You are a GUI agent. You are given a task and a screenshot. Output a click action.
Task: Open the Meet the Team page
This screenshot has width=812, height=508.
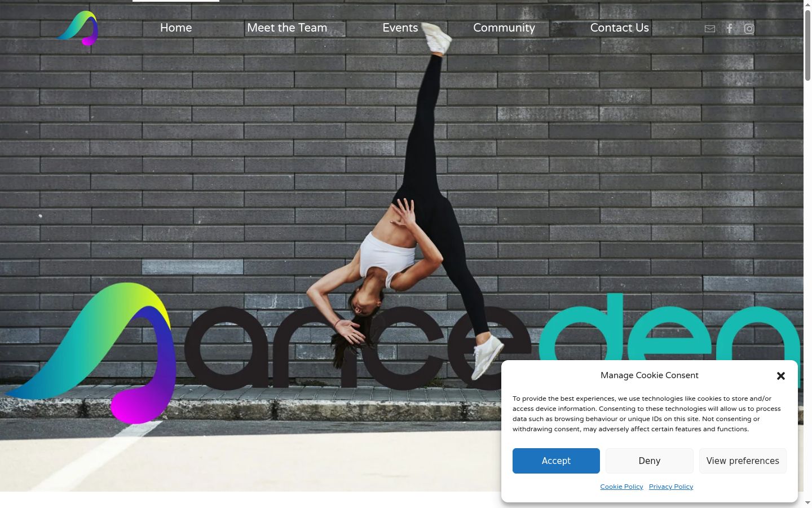tap(287, 28)
